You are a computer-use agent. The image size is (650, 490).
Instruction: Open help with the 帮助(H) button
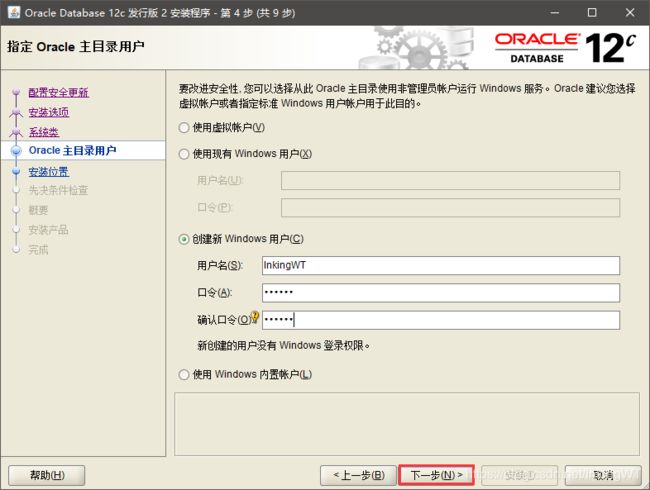point(47,475)
